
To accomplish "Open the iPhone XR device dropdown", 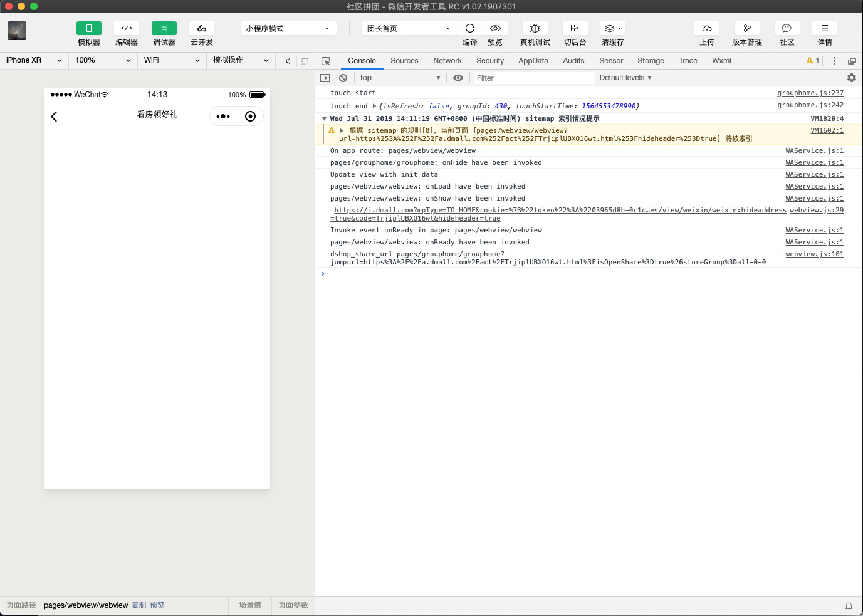I will (x=34, y=60).
